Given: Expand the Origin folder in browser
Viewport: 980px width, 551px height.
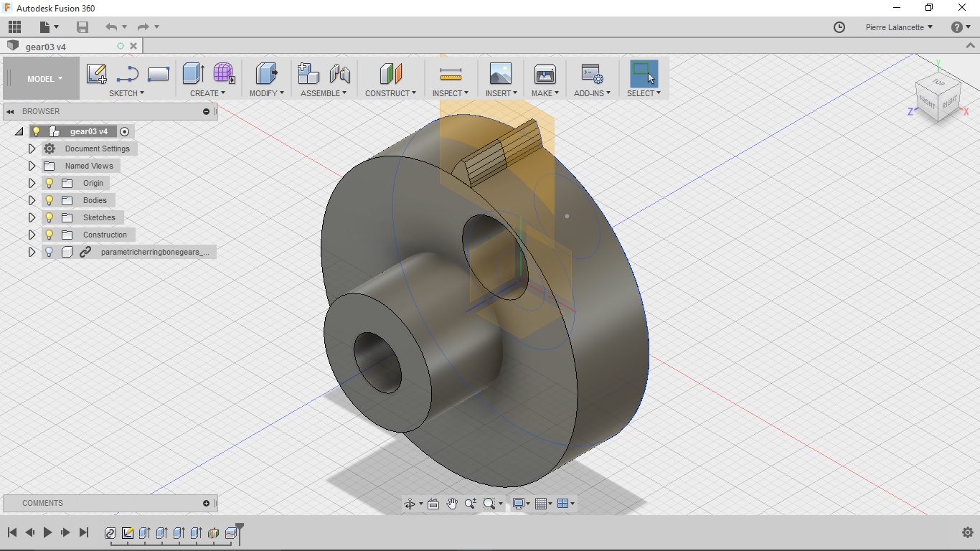Looking at the screenshot, I should (x=32, y=183).
